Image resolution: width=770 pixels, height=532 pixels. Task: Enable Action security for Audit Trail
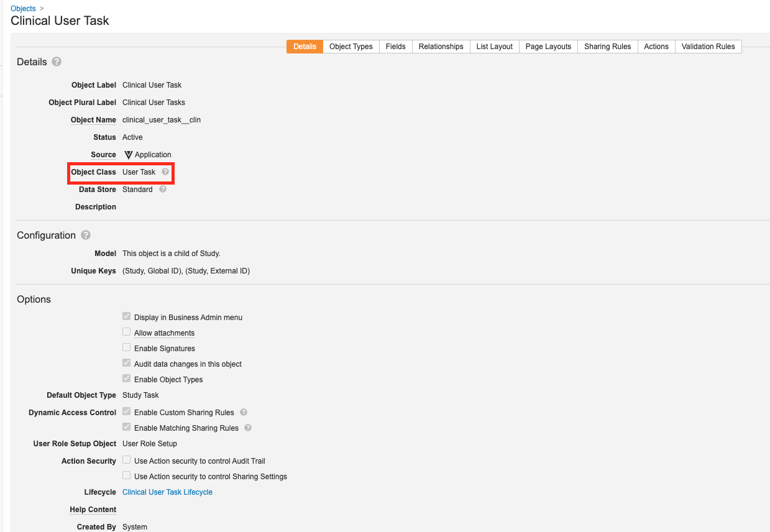coord(127,461)
